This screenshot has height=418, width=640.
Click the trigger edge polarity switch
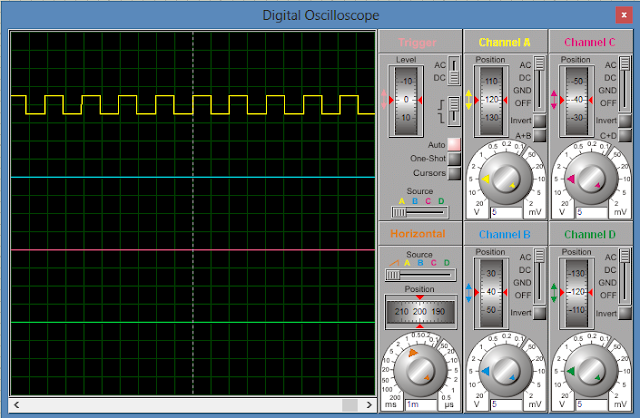[453, 111]
